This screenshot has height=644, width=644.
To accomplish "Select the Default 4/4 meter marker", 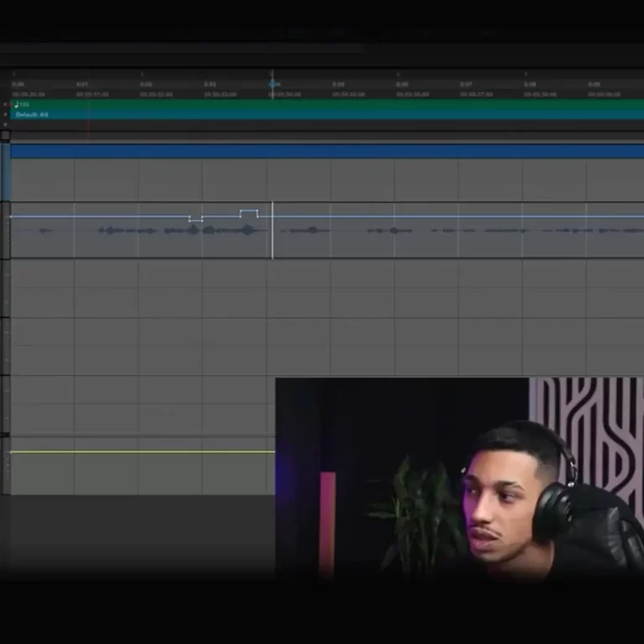I will click(x=32, y=114).
